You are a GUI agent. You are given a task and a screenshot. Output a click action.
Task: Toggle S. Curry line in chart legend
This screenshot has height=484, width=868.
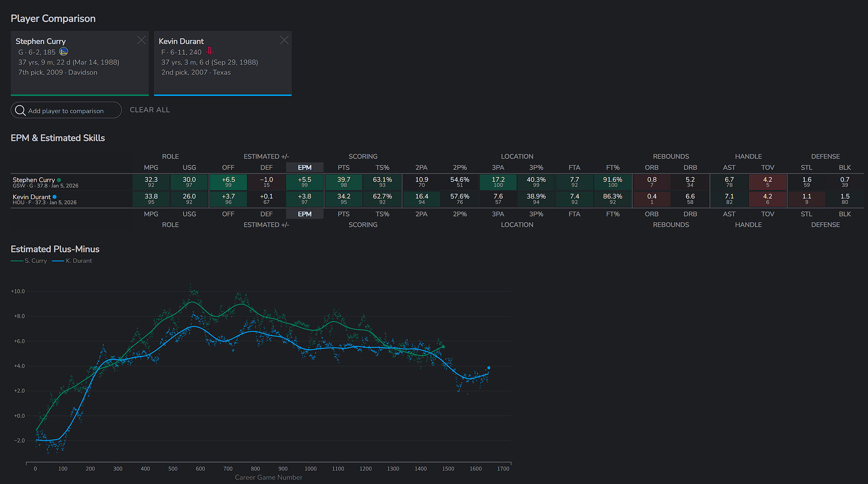tap(29, 261)
